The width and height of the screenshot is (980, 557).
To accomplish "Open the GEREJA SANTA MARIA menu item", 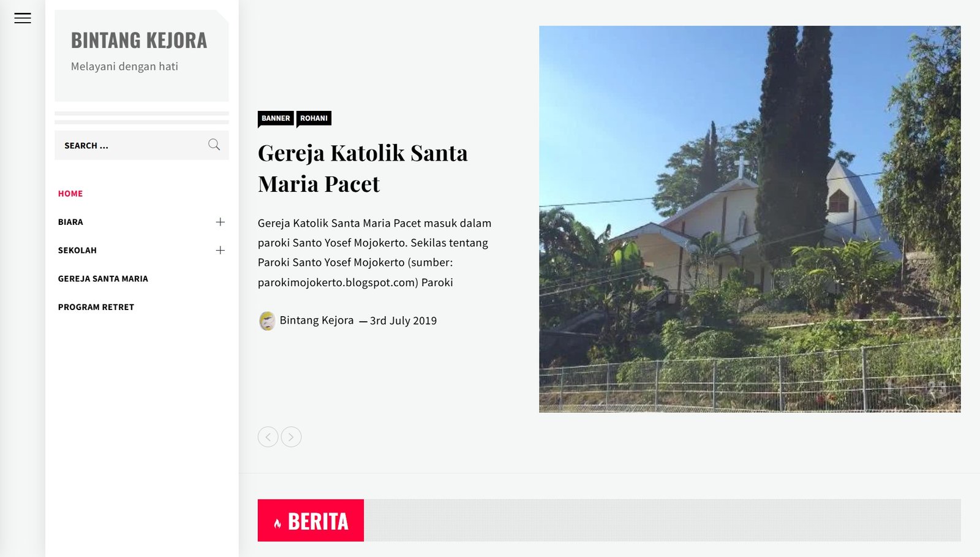I will click(x=103, y=279).
